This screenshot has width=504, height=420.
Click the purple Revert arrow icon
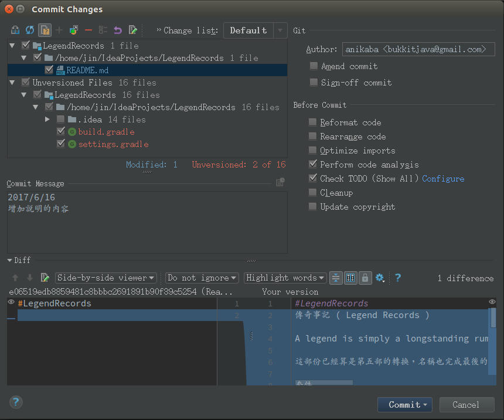point(118,30)
